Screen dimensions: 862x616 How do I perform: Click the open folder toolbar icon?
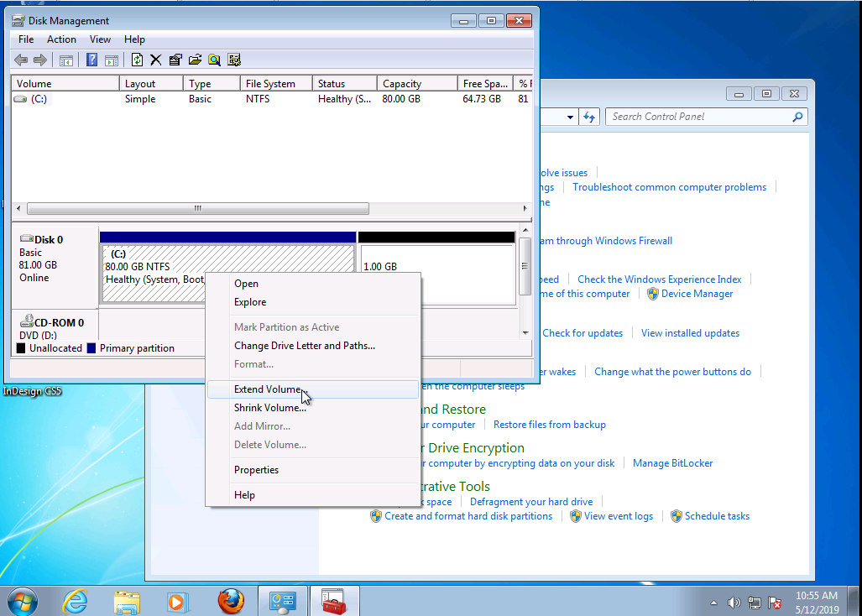pyautogui.click(x=195, y=60)
